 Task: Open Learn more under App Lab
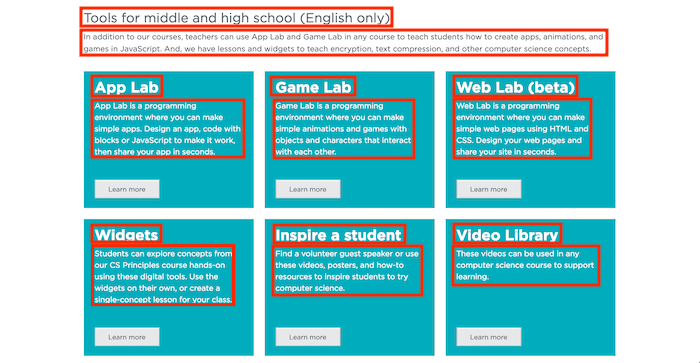coord(127,189)
